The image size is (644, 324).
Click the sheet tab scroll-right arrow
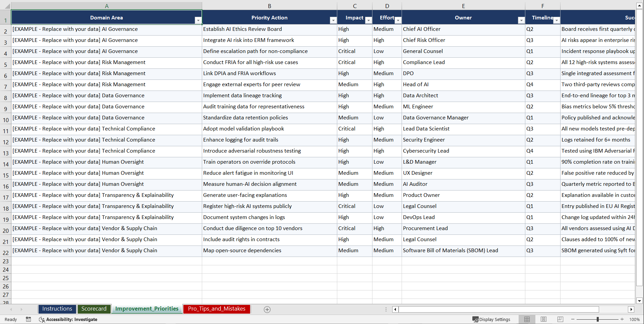21,309
